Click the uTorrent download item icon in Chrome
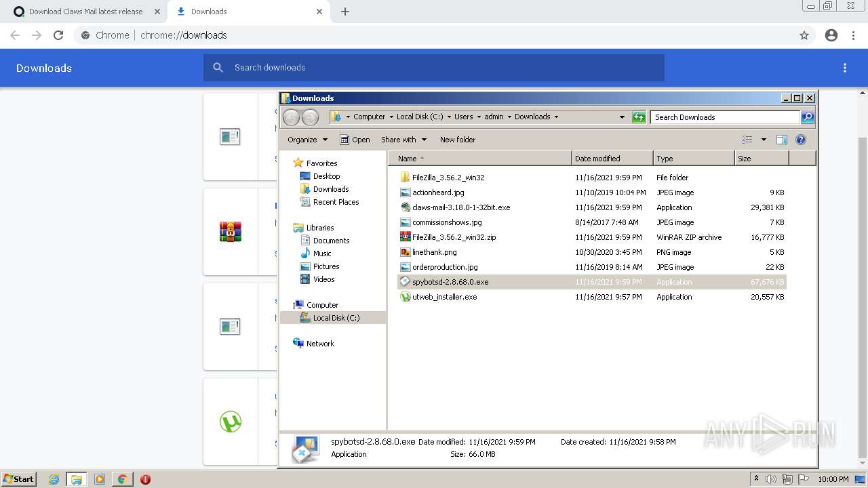Viewport: 868px width, 488px height. pos(231,422)
